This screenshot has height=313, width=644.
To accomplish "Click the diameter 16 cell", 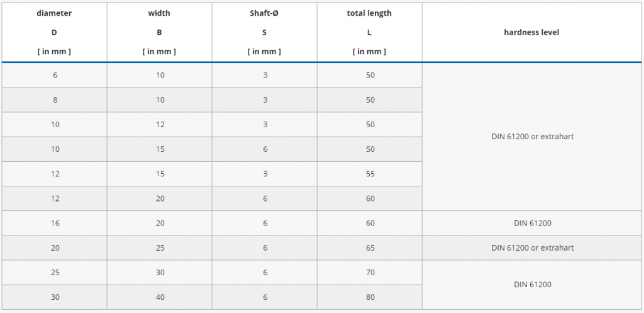I will point(55,223).
